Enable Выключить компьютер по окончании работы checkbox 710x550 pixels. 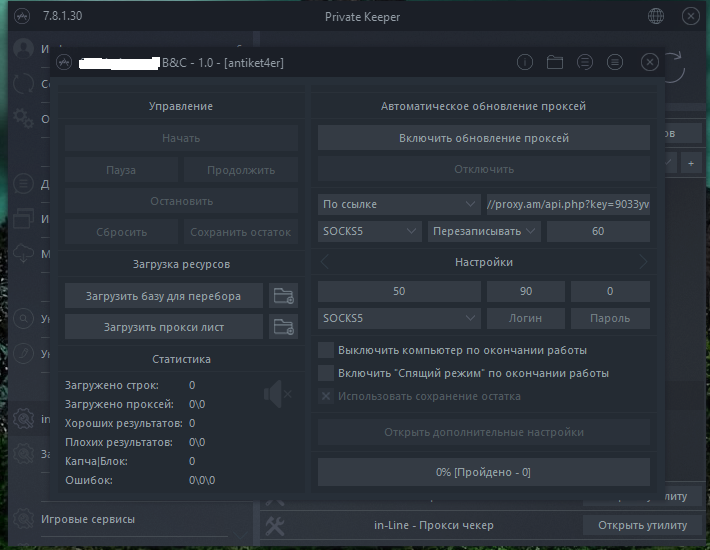(325, 351)
